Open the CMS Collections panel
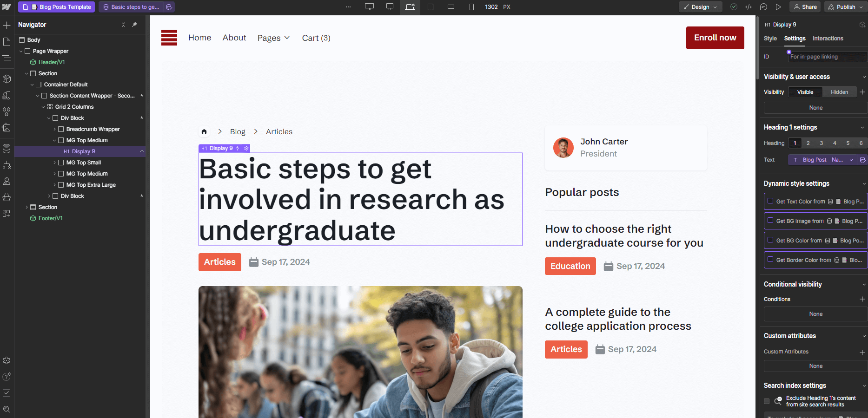The width and height of the screenshot is (868, 418). pyautogui.click(x=7, y=149)
